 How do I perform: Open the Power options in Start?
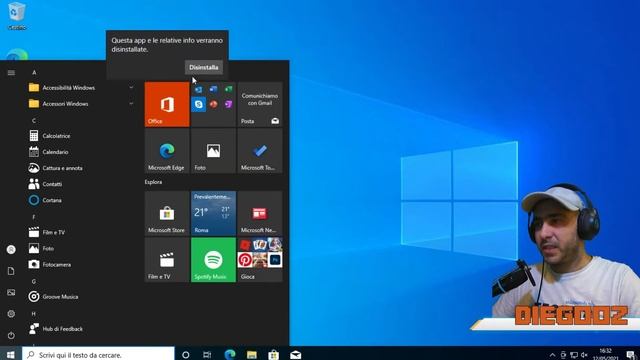pyautogui.click(x=11, y=336)
